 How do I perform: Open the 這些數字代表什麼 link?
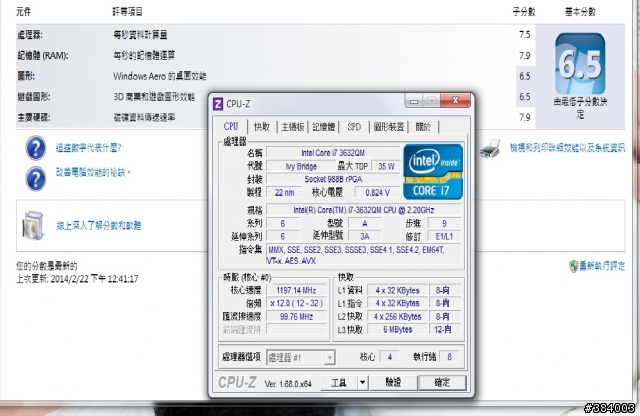(x=89, y=148)
